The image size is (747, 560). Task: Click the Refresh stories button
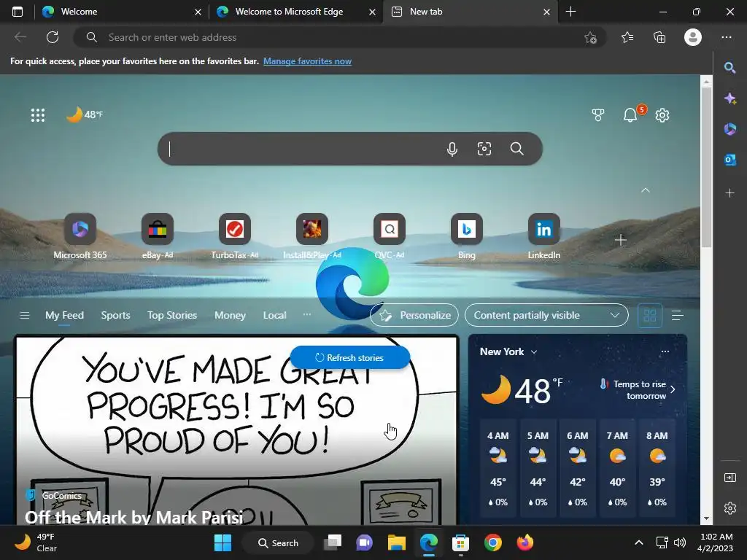click(349, 357)
